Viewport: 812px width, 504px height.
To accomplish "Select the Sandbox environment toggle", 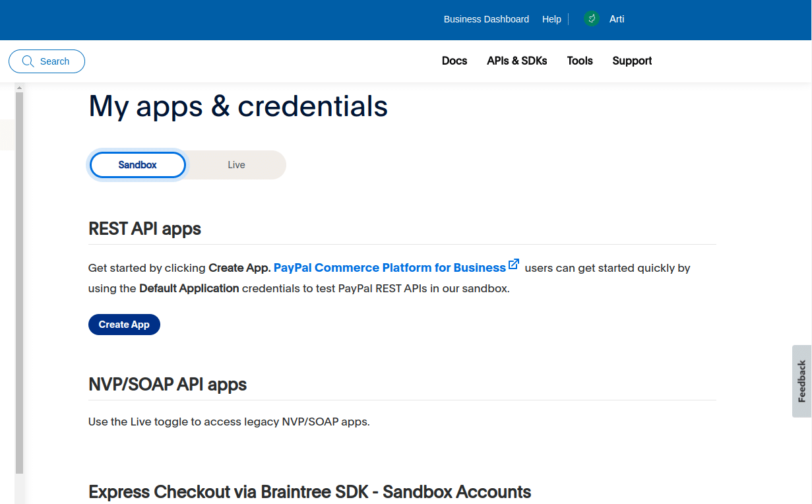I will pos(137,165).
